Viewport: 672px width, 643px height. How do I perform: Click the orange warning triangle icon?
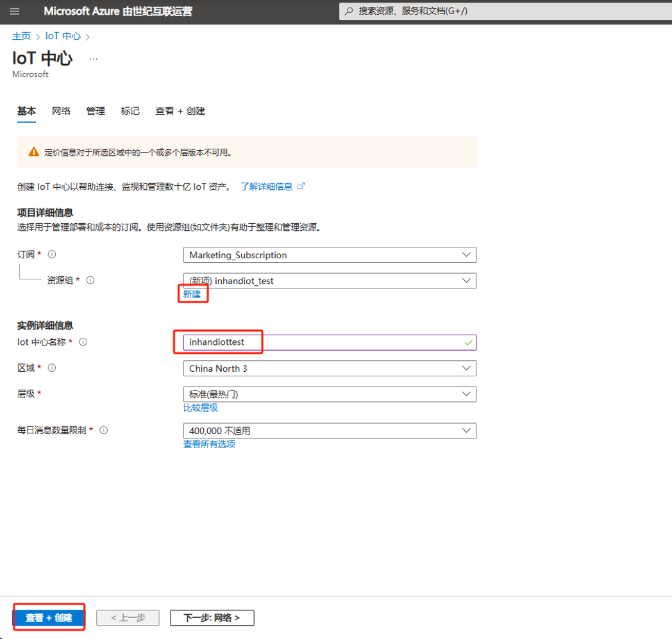34,152
